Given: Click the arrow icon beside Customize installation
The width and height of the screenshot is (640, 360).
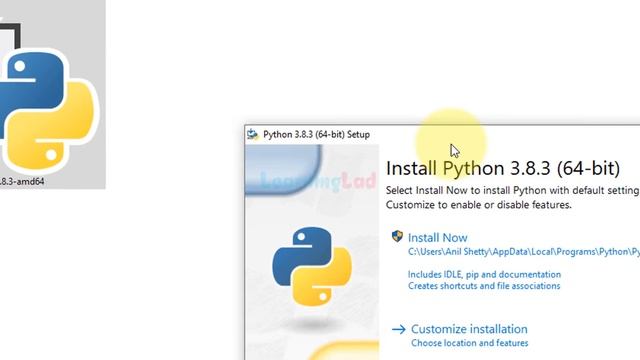Looking at the screenshot, I should pos(399,329).
